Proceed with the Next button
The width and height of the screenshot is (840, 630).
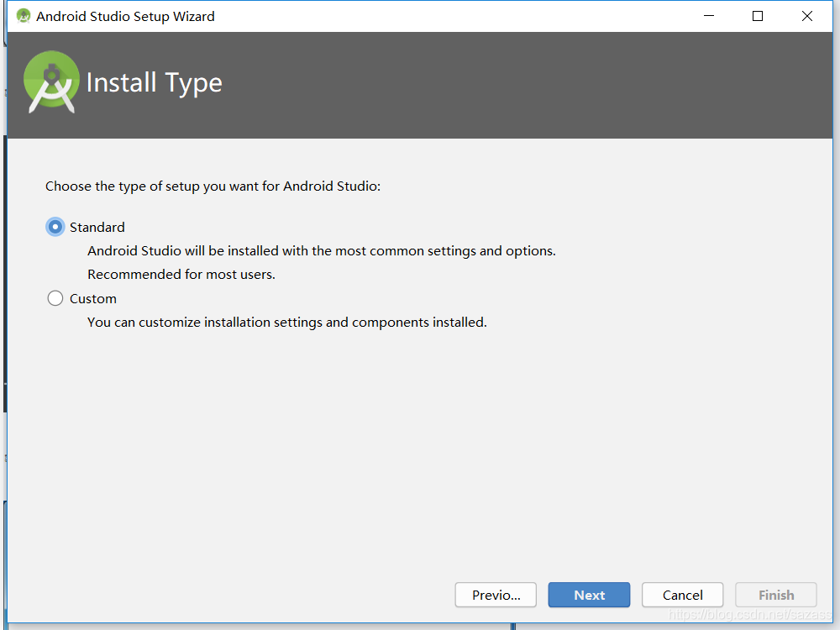point(589,595)
